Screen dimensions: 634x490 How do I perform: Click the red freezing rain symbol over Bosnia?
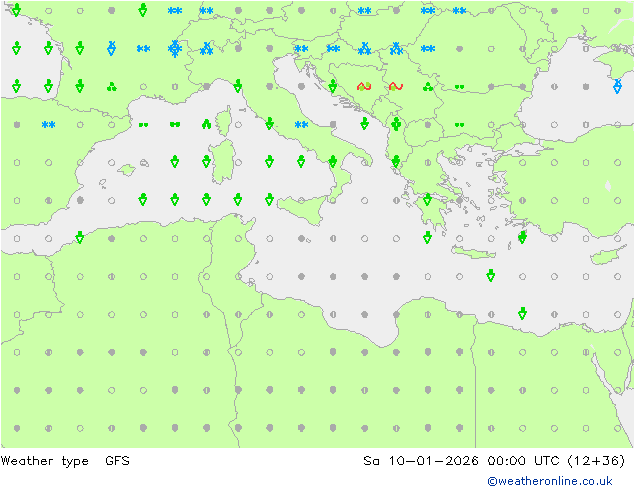pos(364,86)
